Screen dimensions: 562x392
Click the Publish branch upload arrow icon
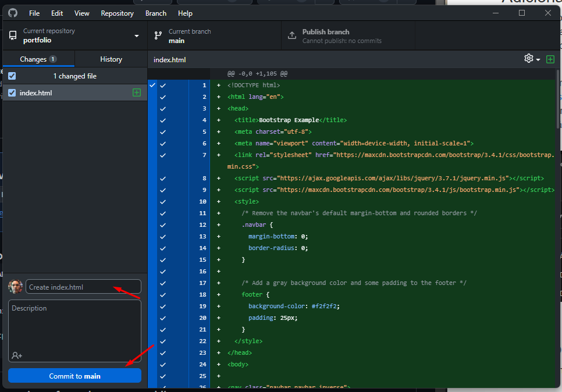pyautogui.click(x=292, y=35)
